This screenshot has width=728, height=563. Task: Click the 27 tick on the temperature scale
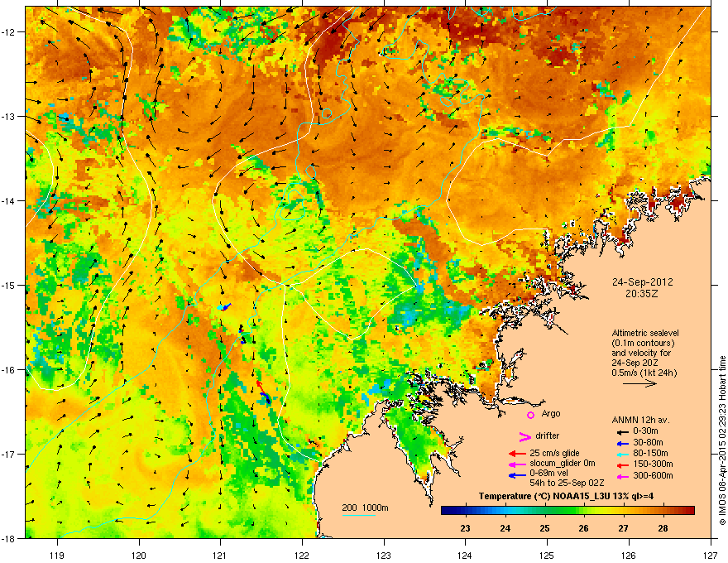tap(624, 528)
